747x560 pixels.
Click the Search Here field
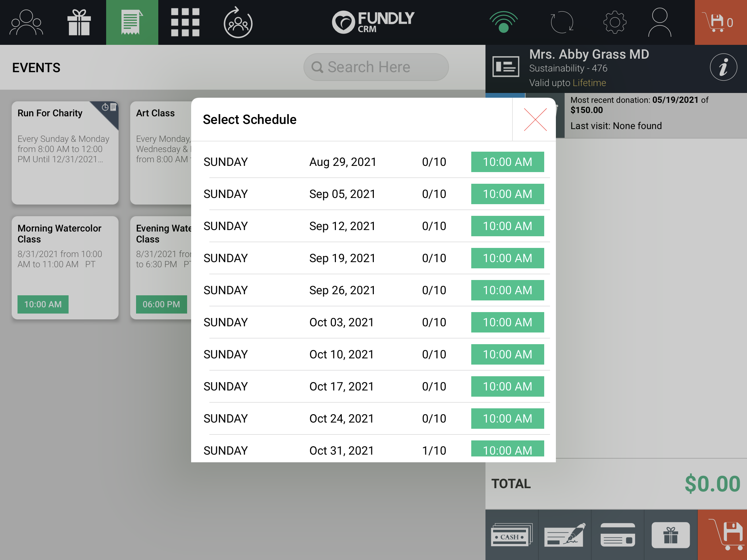point(376,67)
